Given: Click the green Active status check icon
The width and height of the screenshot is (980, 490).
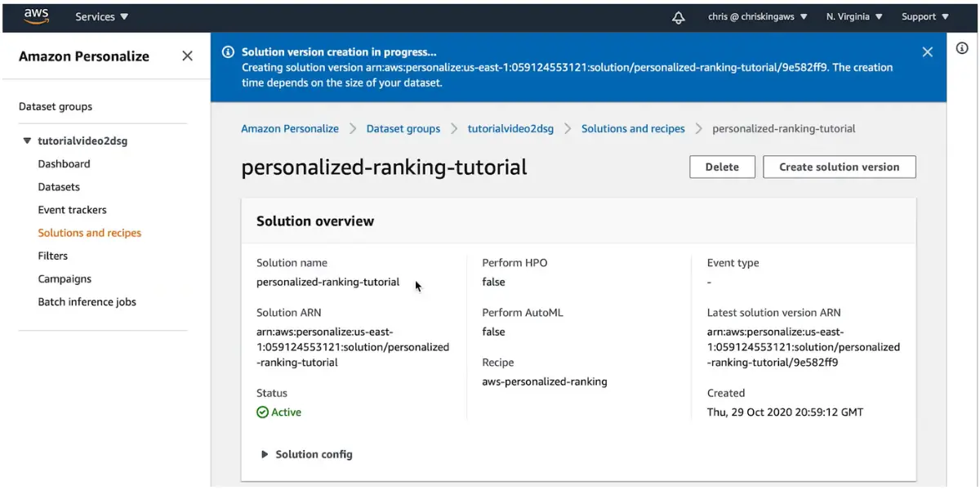Looking at the screenshot, I should click(262, 412).
